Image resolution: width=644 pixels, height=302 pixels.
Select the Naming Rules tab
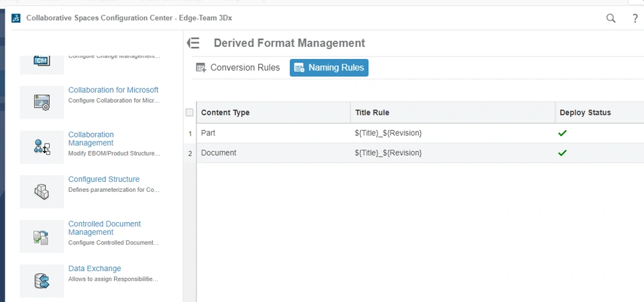coord(329,68)
